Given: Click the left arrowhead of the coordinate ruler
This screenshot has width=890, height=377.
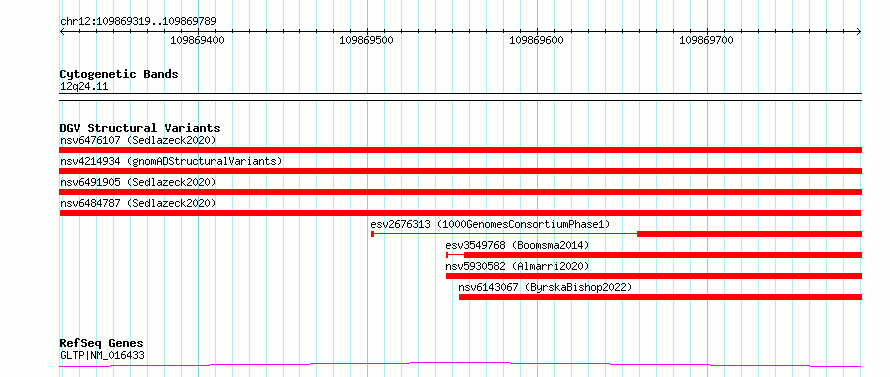Looking at the screenshot, I should click(62, 32).
